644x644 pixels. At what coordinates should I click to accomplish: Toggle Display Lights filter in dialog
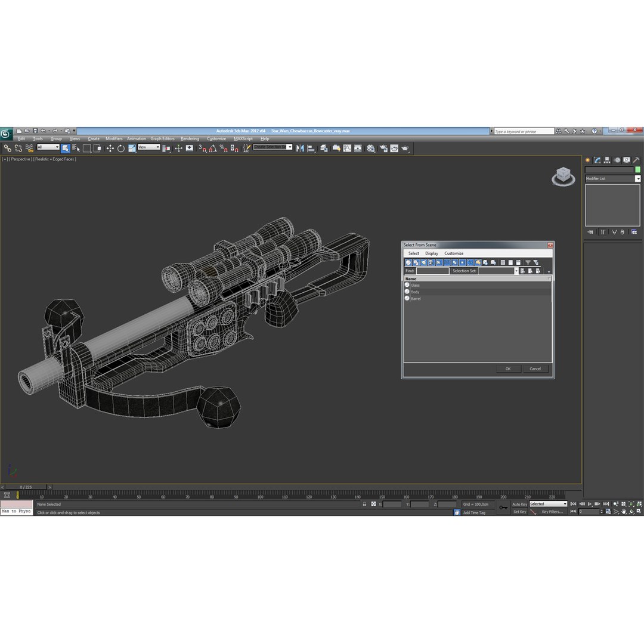424,262
